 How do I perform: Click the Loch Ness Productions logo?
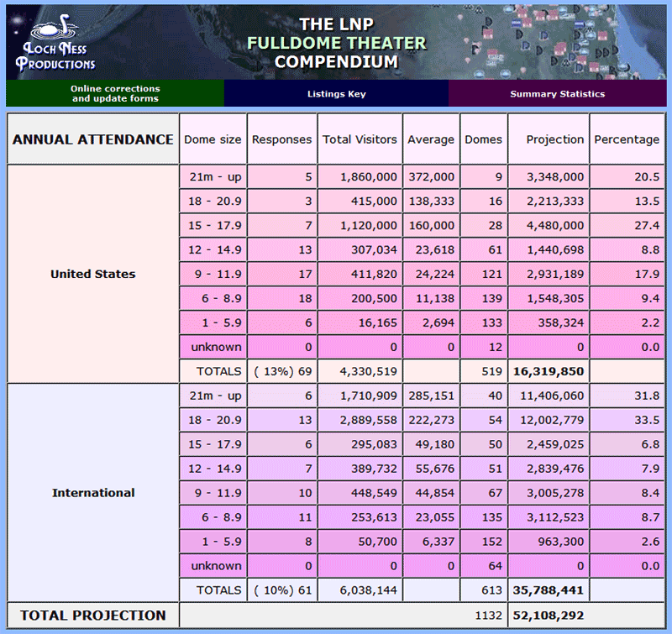click(55, 43)
